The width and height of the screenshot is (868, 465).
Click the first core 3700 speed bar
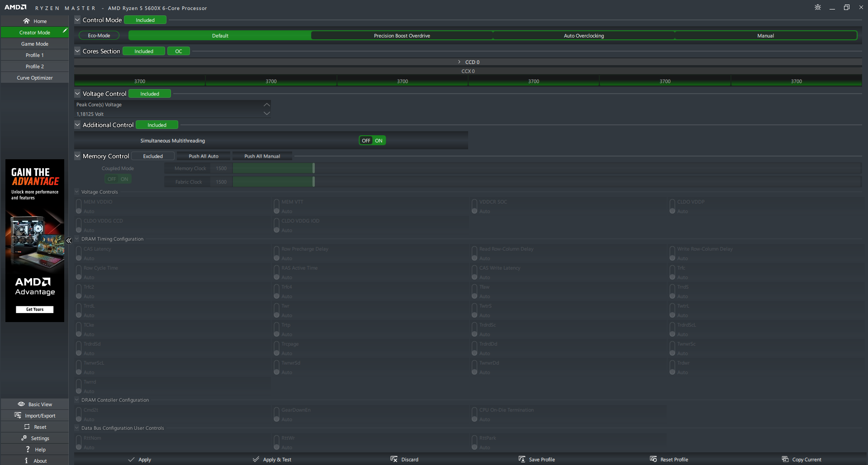(x=140, y=81)
